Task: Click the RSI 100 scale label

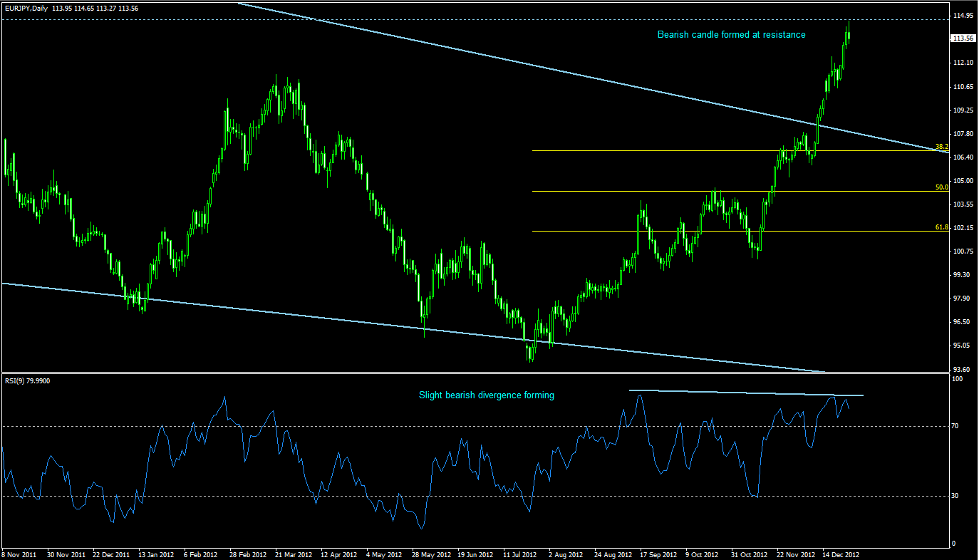Action: coord(958,380)
